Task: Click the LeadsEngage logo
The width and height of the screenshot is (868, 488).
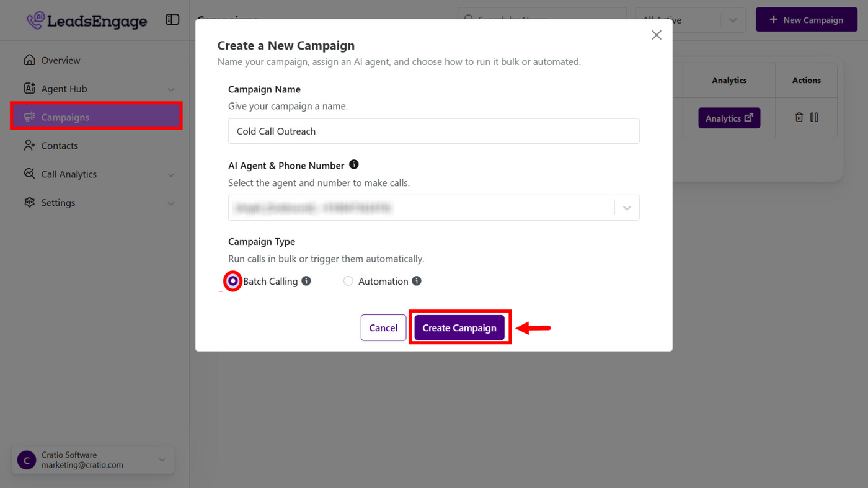Action: click(x=87, y=20)
